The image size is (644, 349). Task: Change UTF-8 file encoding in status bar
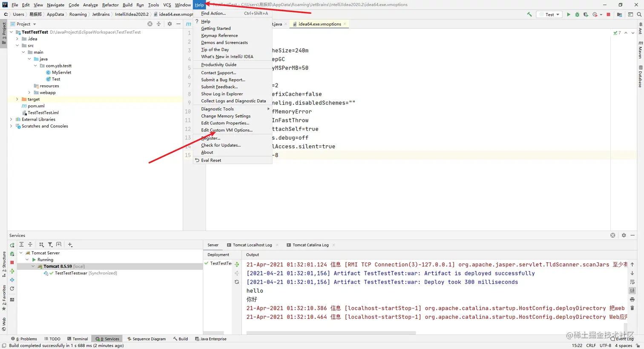[x=605, y=346]
